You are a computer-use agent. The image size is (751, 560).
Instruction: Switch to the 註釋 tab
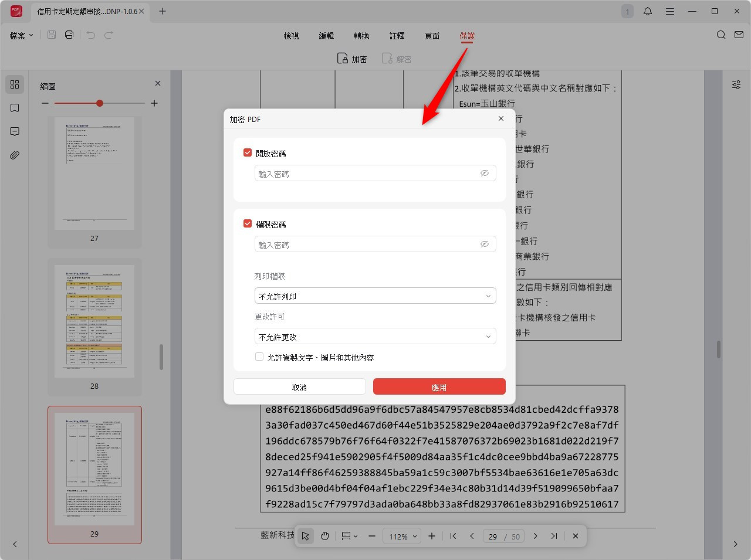pos(397,36)
